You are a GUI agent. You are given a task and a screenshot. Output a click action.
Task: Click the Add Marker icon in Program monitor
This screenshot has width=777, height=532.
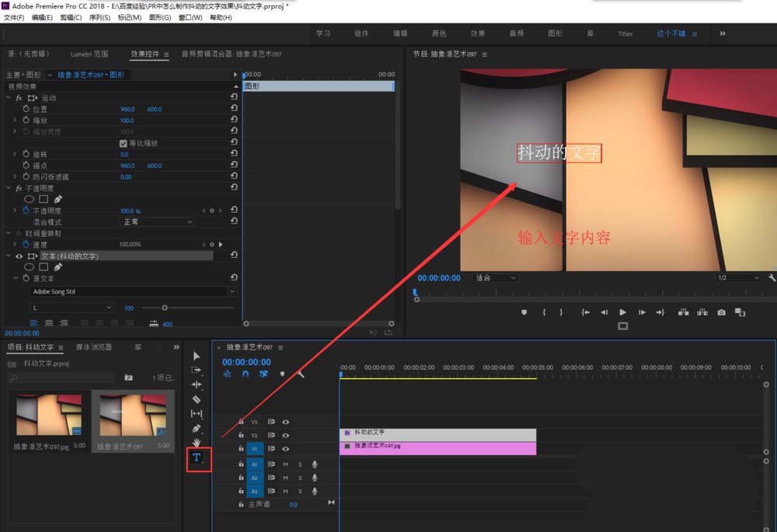pyautogui.click(x=525, y=311)
